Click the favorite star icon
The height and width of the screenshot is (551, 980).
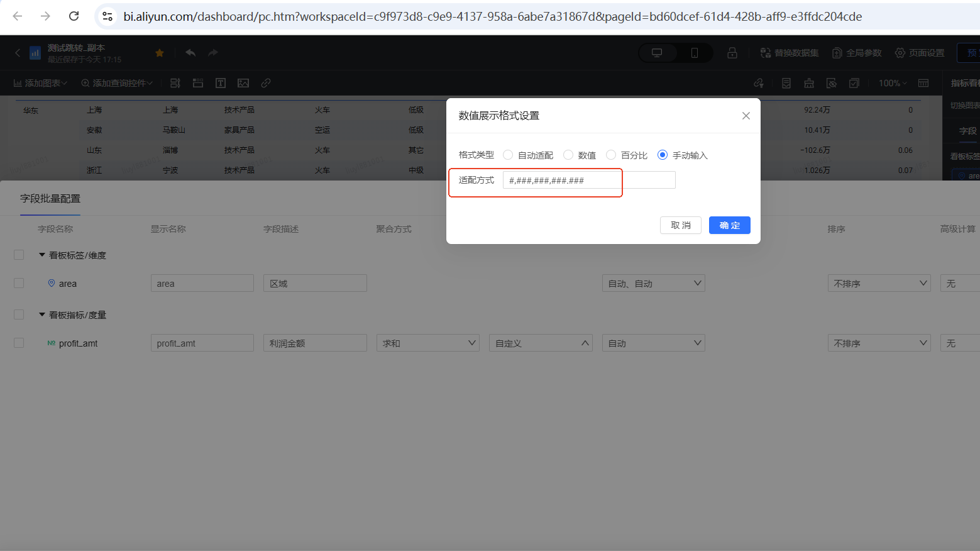tap(160, 53)
